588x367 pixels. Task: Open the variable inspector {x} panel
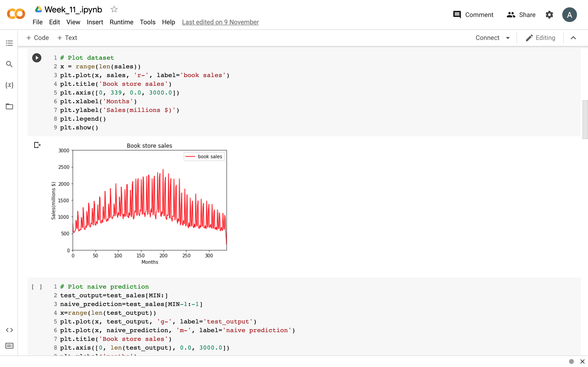(x=9, y=85)
